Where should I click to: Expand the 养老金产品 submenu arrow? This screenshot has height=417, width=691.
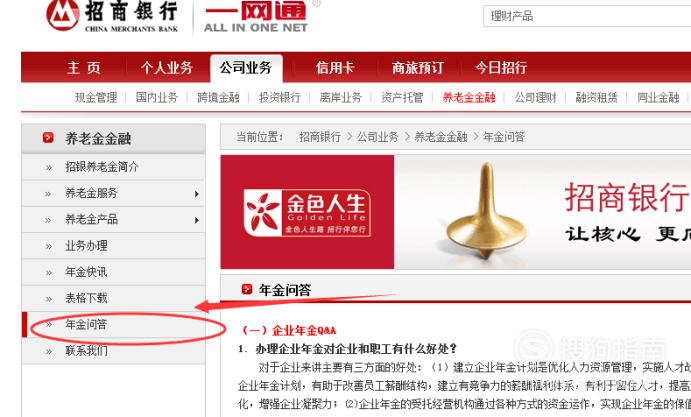(197, 220)
